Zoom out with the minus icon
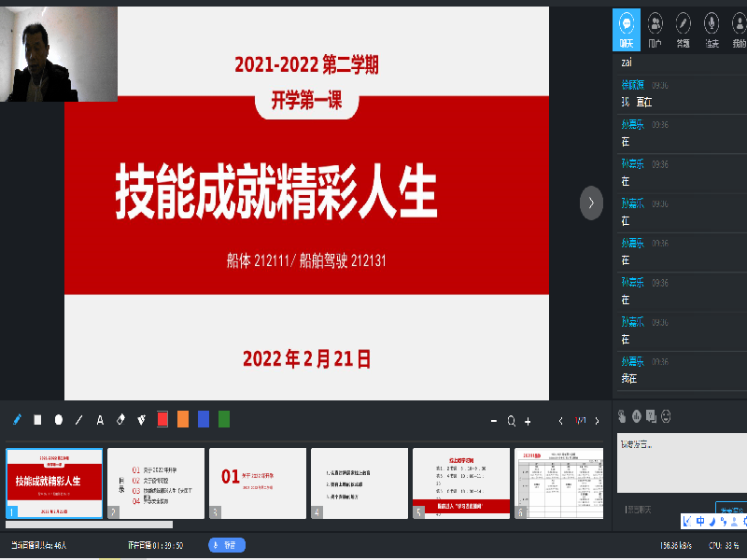747x560 pixels. pos(495,421)
